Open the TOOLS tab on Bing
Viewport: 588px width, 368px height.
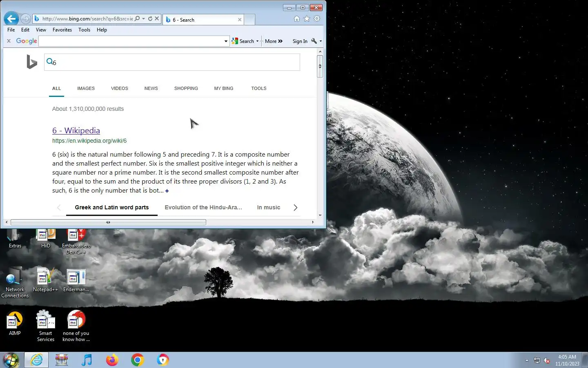click(x=259, y=88)
